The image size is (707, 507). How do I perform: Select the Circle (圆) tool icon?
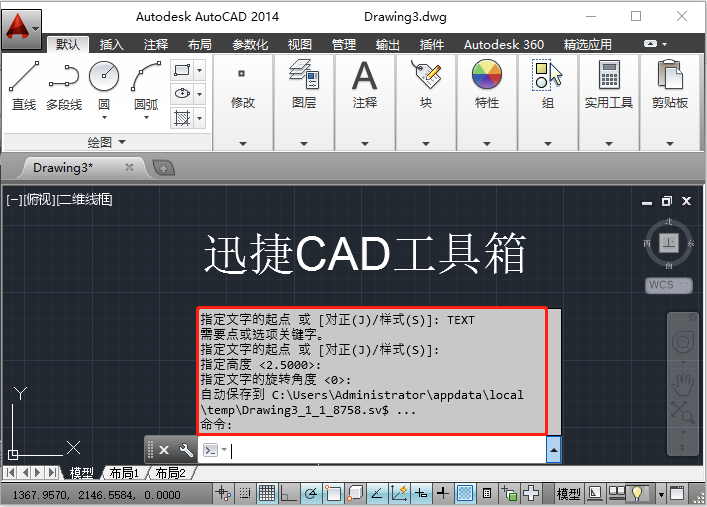coord(104,77)
